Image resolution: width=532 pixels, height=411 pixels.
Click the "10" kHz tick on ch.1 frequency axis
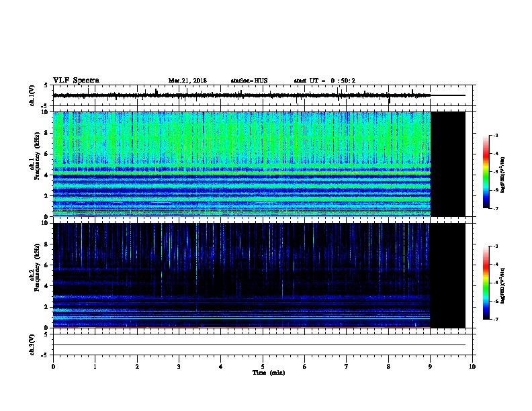46,112
